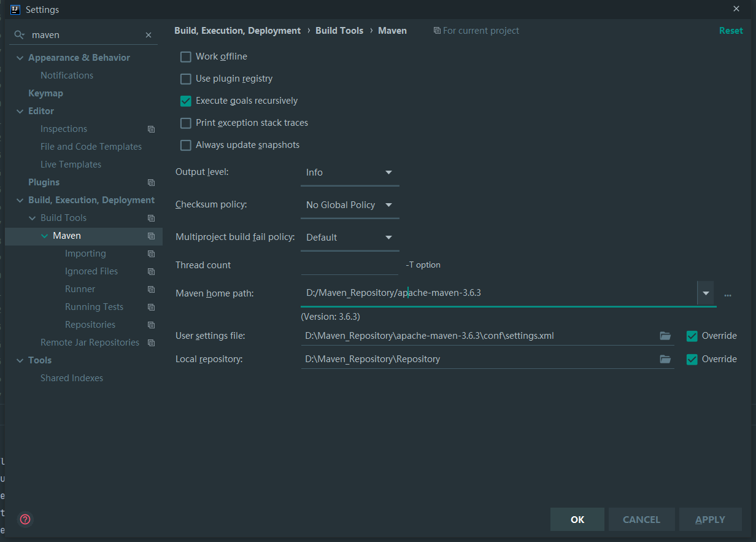Collapse the Tools section

coord(19,360)
